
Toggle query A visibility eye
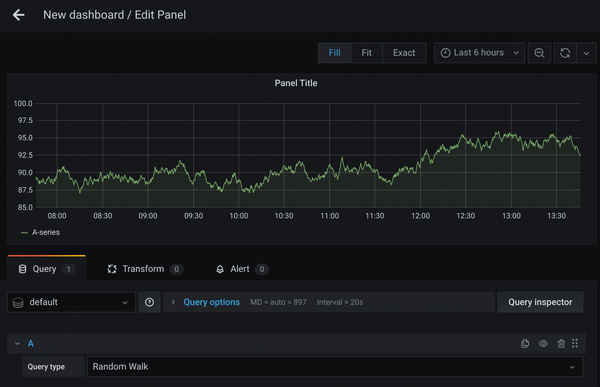coord(543,344)
